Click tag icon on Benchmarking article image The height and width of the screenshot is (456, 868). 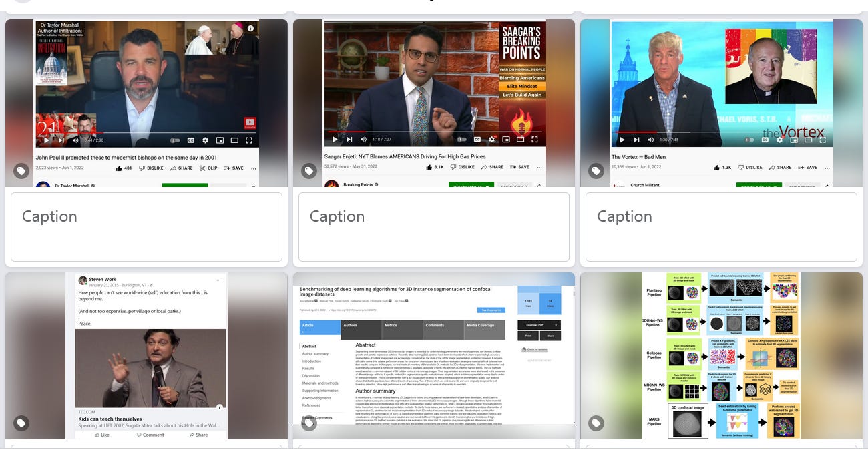coord(309,423)
